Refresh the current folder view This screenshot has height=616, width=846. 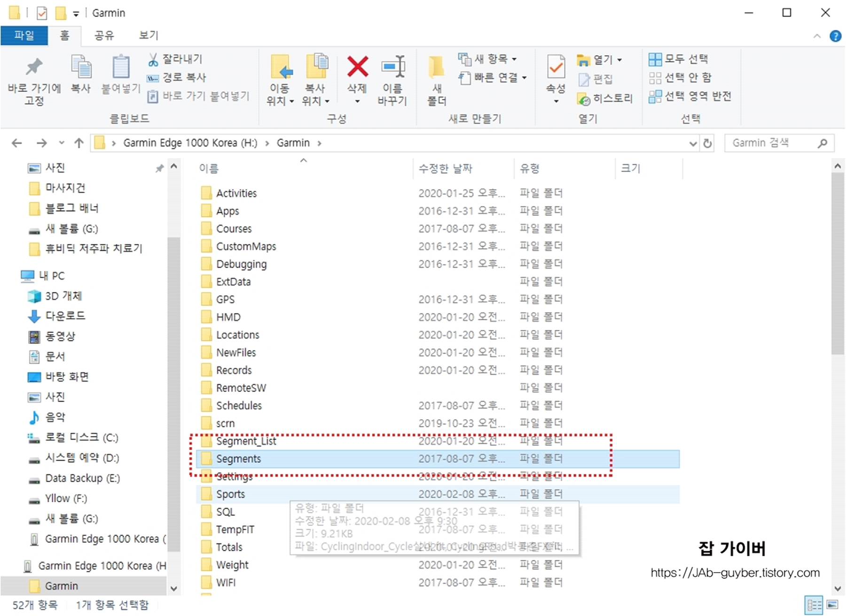707,143
